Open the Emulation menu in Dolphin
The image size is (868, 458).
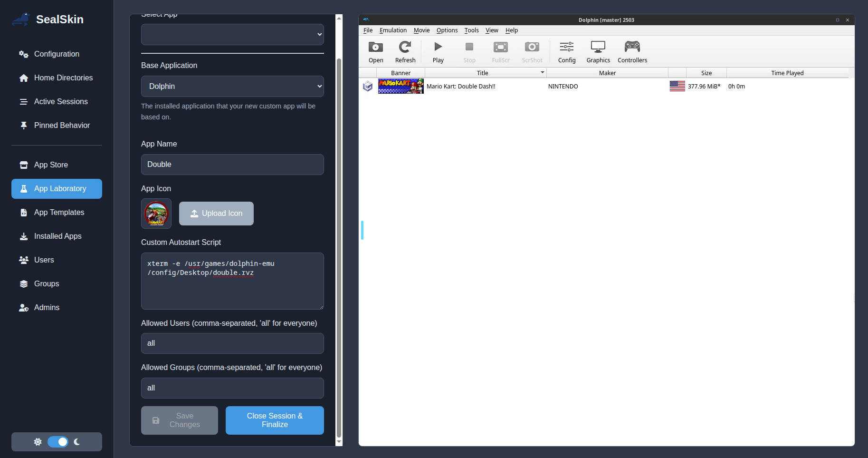(393, 30)
